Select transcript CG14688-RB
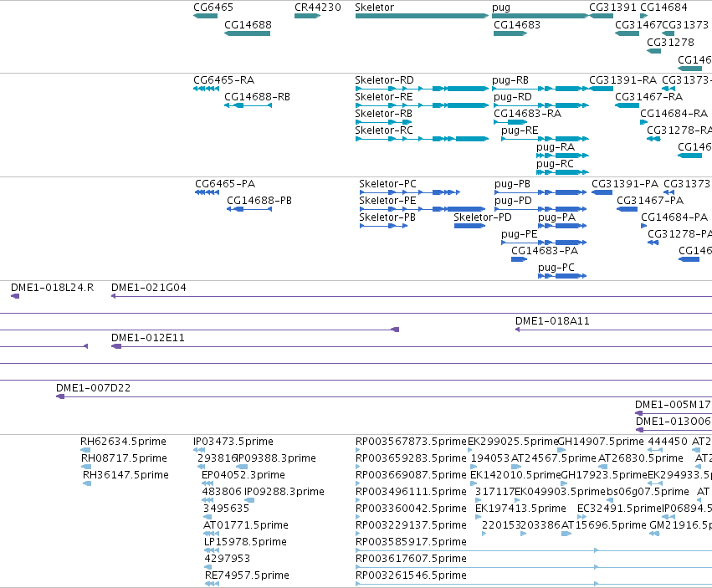 tap(248, 105)
